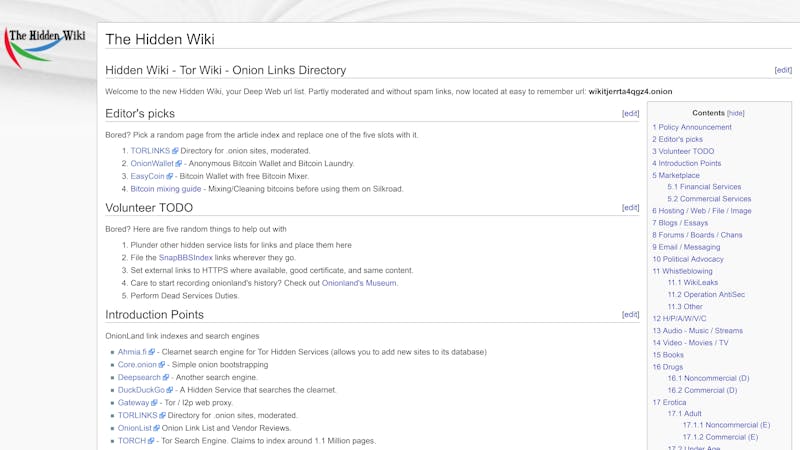Screen dimensions: 800x450
Task: Go to Video - Movies / TV
Action: point(690,343)
